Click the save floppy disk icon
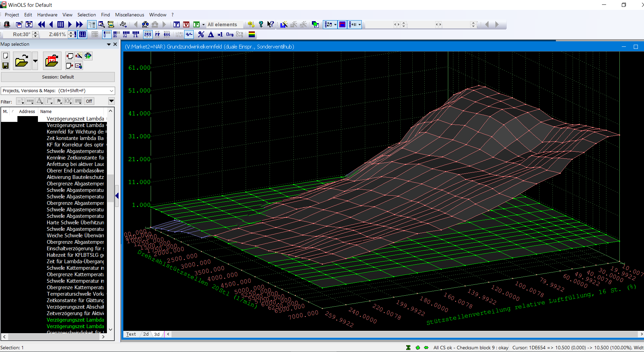The height and width of the screenshot is (352, 644). pyautogui.click(x=5, y=66)
